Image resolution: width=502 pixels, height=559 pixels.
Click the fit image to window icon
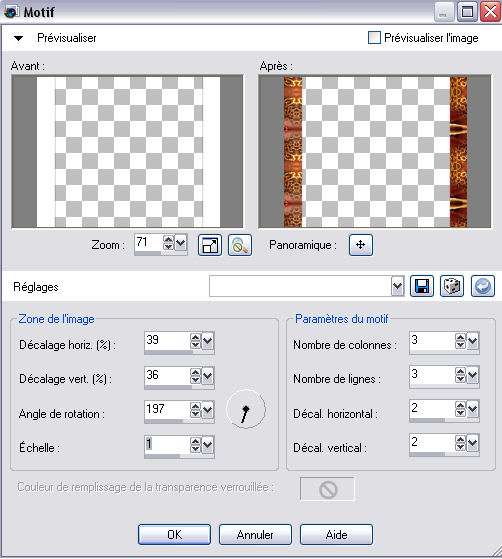click(210, 245)
